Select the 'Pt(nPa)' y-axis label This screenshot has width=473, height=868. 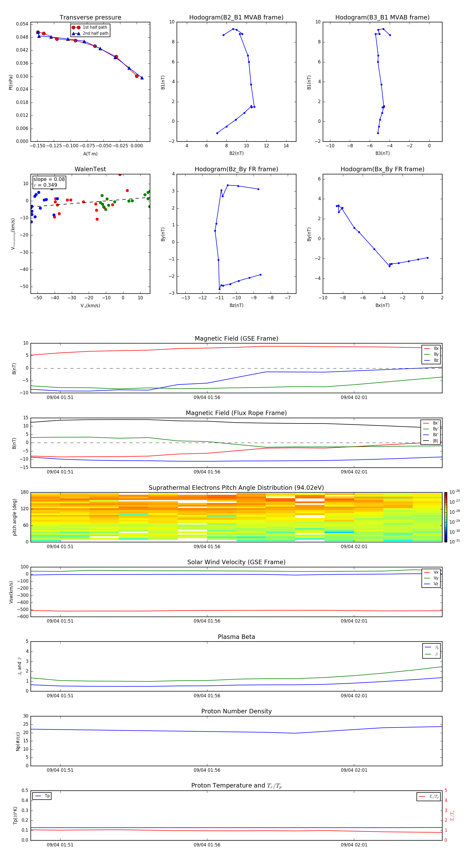[x=11, y=82]
